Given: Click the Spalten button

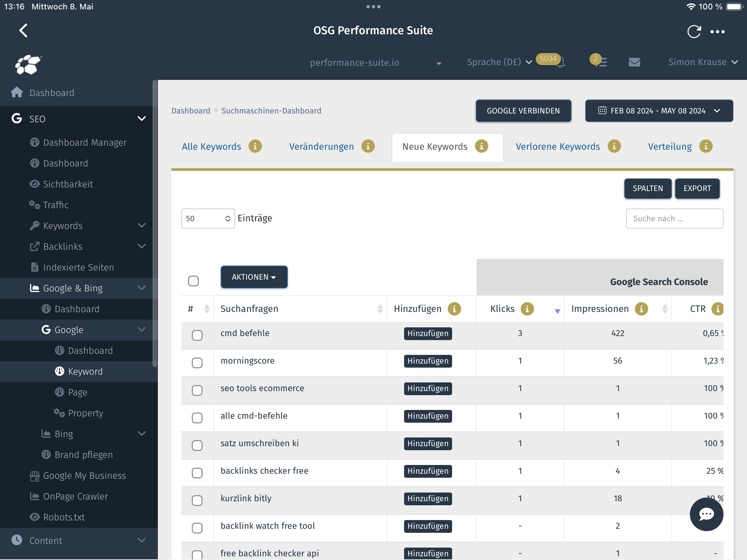Looking at the screenshot, I should 648,188.
